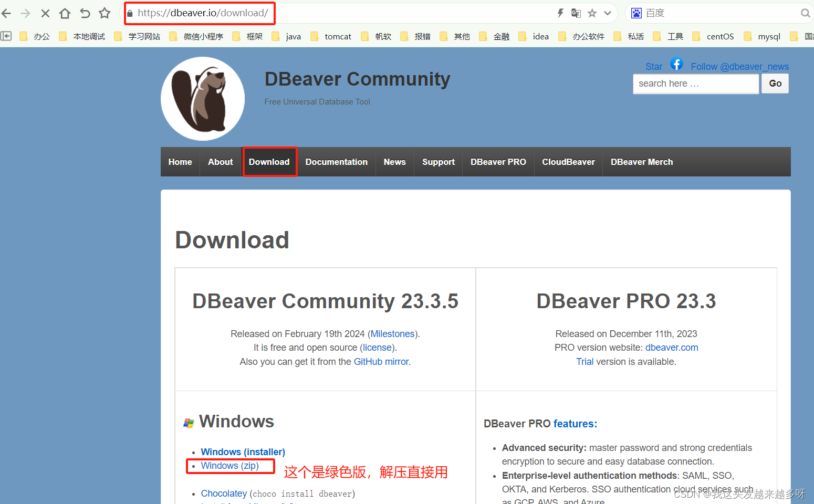Screen dimensions: 814x504
Task: Click the favorites star in address bar
Action: [x=592, y=13]
